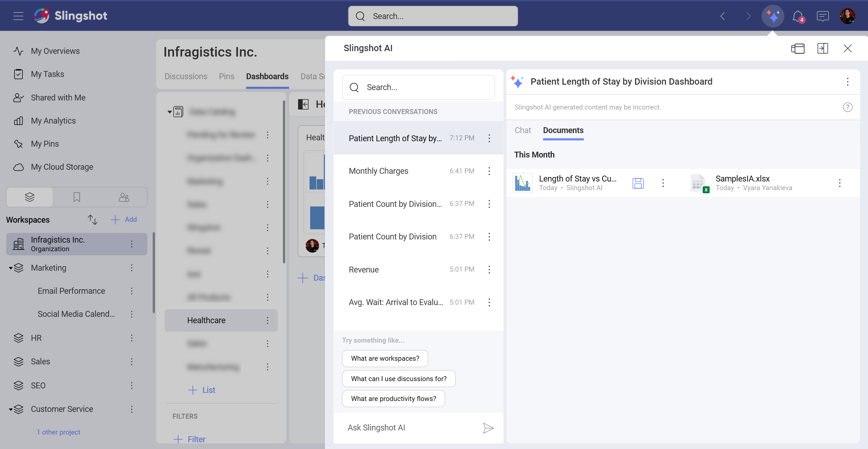Switch to Documents tab

(563, 130)
